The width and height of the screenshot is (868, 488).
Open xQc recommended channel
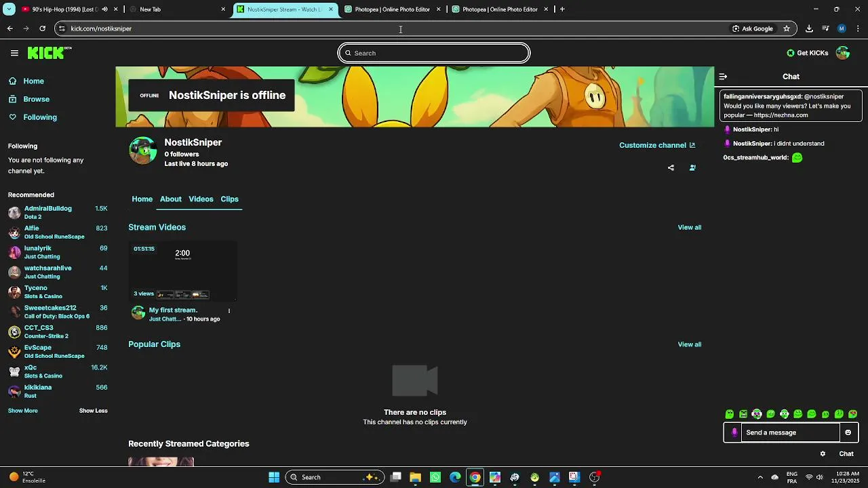58,371
